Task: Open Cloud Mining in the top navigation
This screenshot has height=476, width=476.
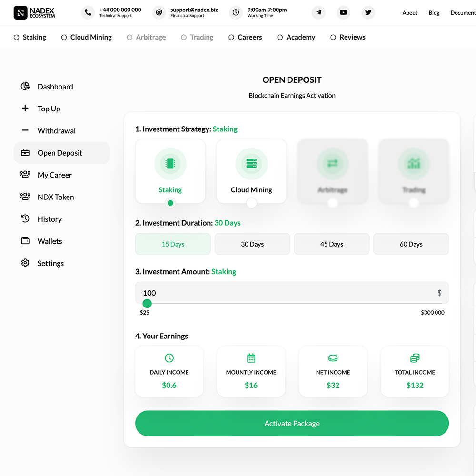Action: (87, 37)
